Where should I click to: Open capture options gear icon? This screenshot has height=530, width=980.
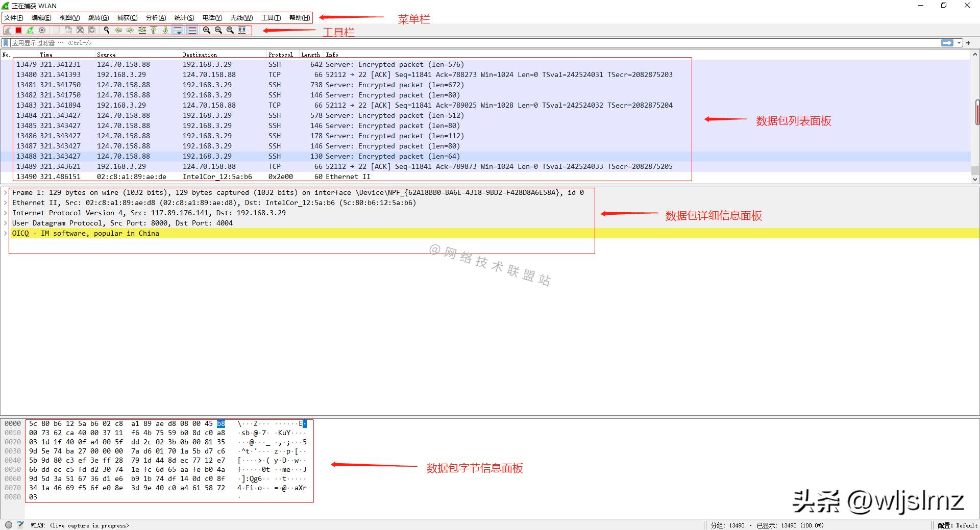pyautogui.click(x=42, y=31)
